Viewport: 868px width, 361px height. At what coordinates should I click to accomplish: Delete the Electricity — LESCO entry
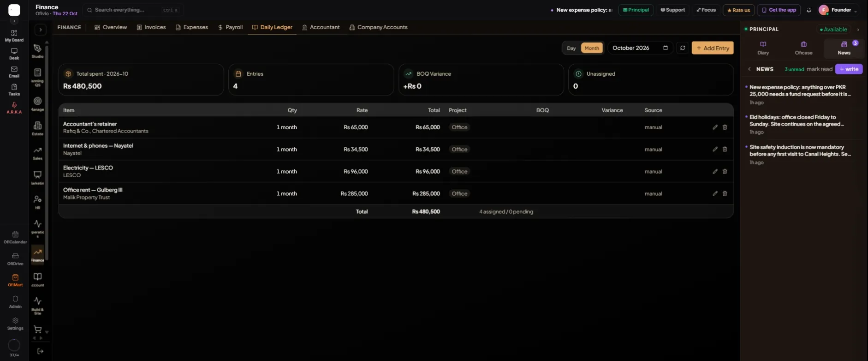tap(725, 172)
